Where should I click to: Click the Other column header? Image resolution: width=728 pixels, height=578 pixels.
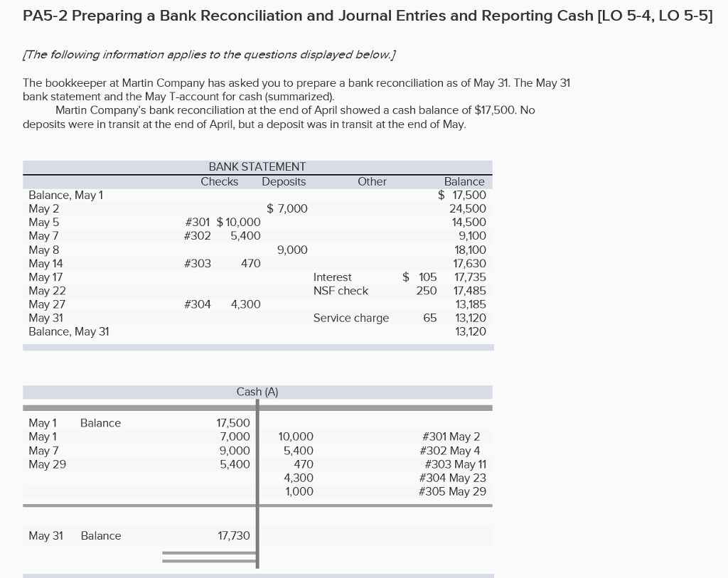point(372,181)
